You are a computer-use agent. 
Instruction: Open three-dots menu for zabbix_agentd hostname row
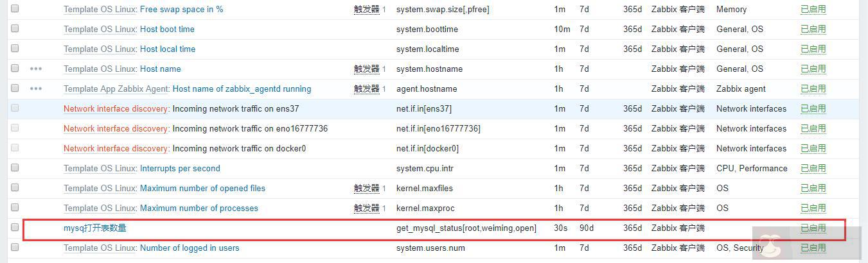pyautogui.click(x=36, y=89)
